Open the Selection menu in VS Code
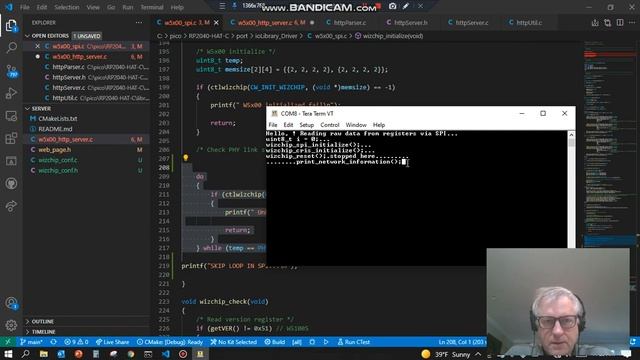This screenshot has height=360, width=640. (x=67, y=7)
